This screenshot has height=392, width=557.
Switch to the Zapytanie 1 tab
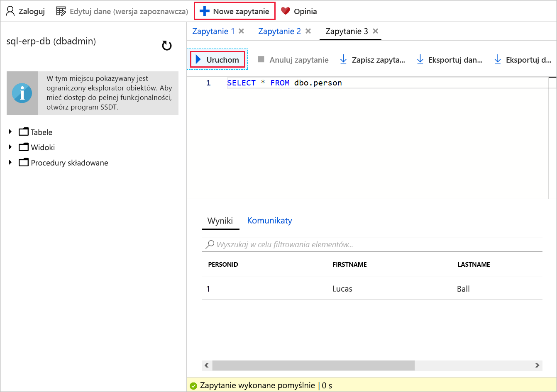(213, 31)
